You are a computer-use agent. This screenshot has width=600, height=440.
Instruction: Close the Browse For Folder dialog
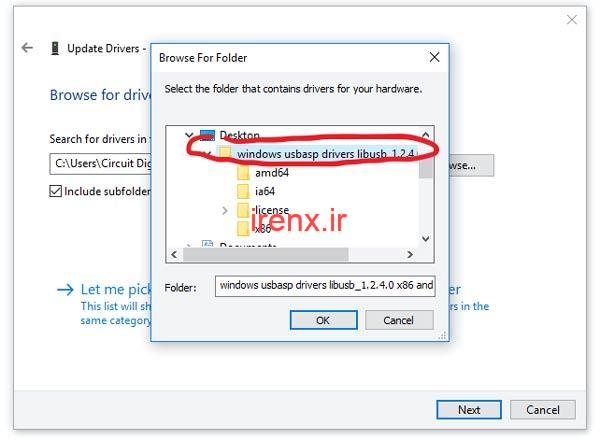(x=434, y=57)
